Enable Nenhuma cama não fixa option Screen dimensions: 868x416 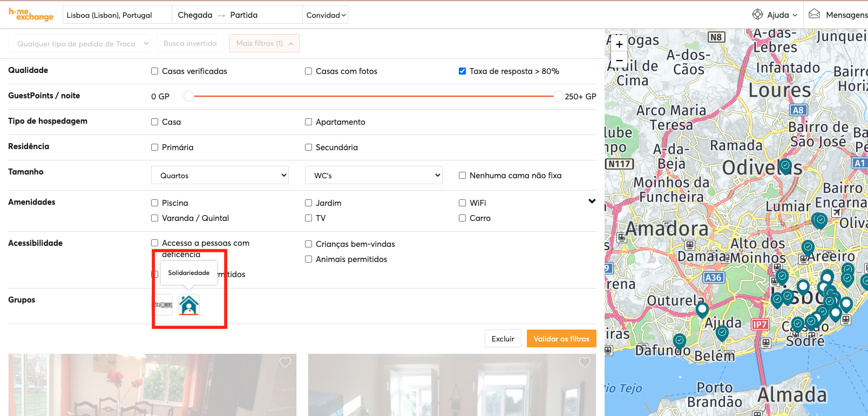463,175
